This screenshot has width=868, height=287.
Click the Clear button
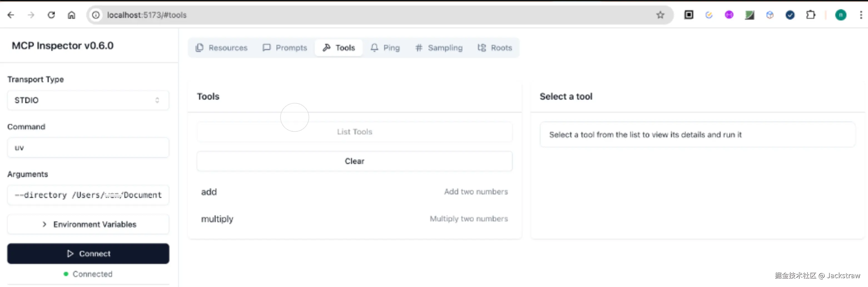pos(354,161)
